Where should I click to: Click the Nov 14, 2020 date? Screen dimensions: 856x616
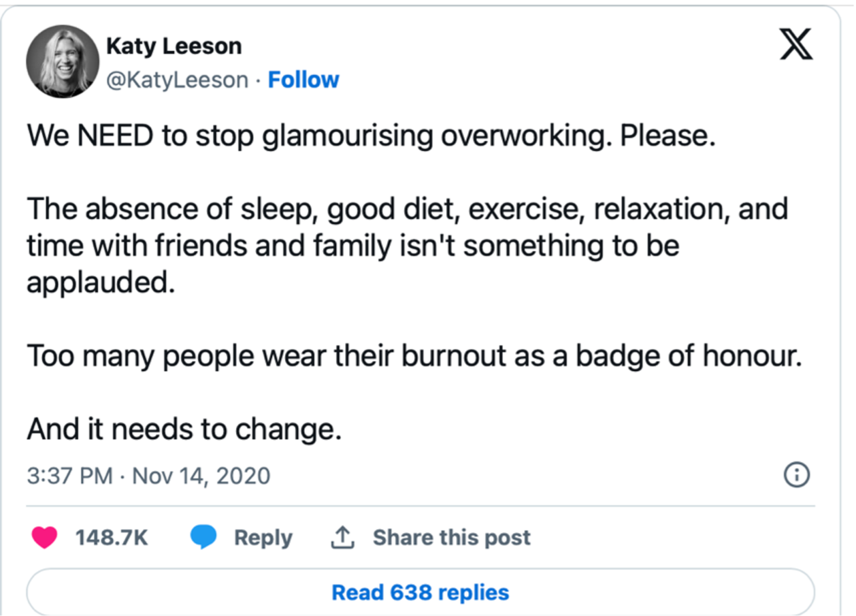click(201, 476)
